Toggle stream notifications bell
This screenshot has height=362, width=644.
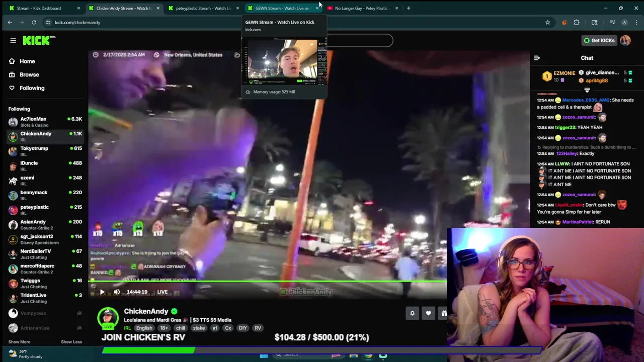coord(412,313)
